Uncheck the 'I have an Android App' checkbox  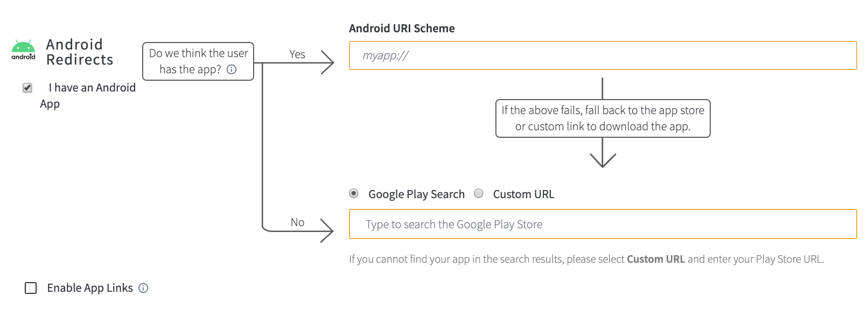click(x=27, y=88)
